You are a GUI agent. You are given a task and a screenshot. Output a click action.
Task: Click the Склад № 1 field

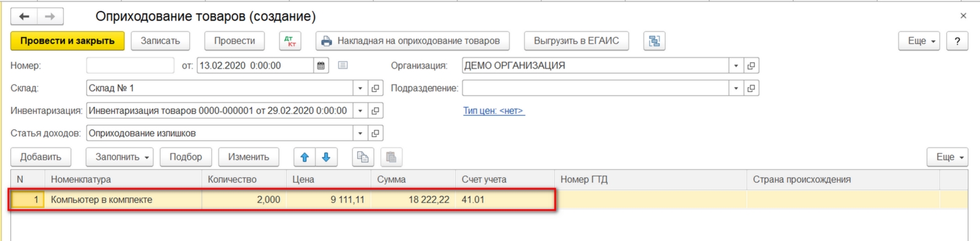pyautogui.click(x=219, y=88)
